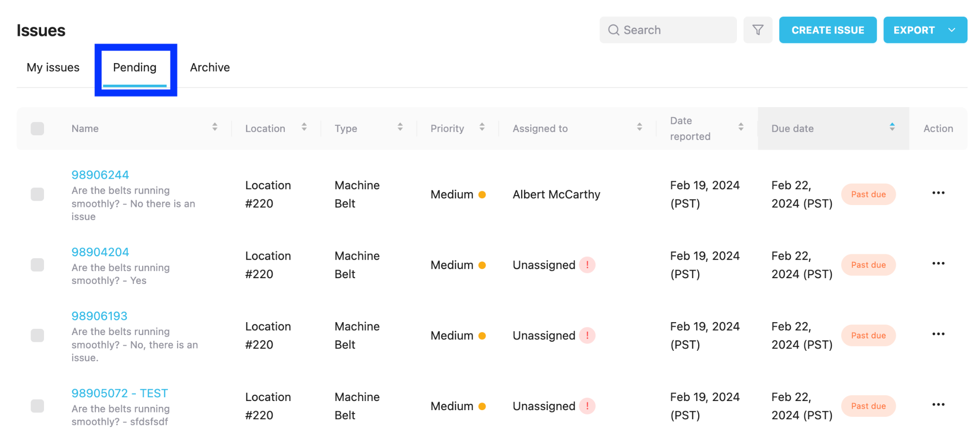Open action menu for issue 98906244
Screen dimensions: 980x445
pos(938,193)
